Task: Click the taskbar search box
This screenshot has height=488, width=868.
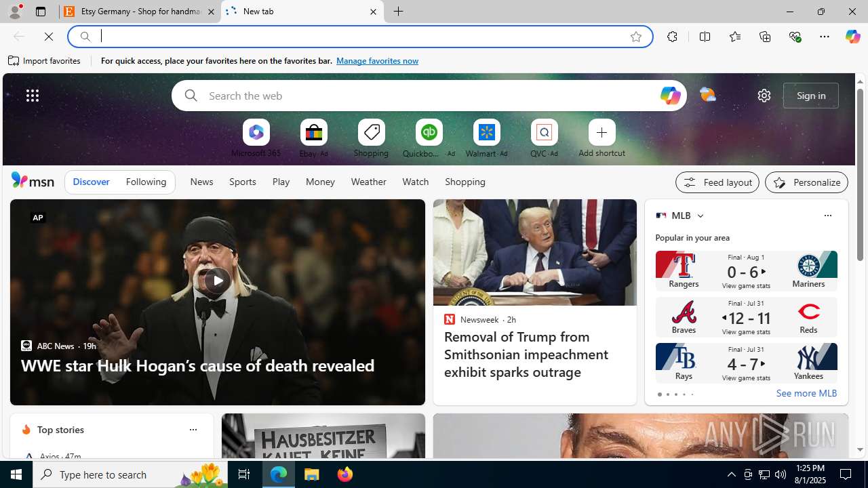Action: tap(129, 474)
